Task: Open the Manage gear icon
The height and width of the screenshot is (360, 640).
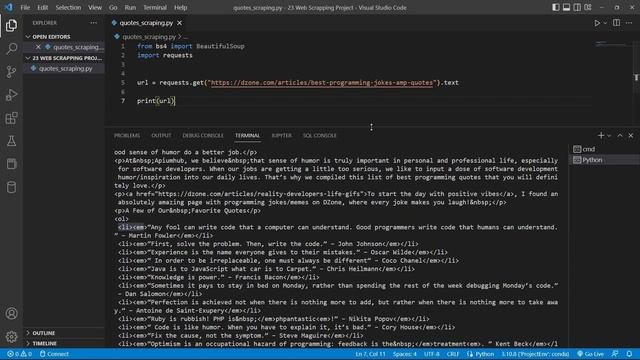Action: 11,337
